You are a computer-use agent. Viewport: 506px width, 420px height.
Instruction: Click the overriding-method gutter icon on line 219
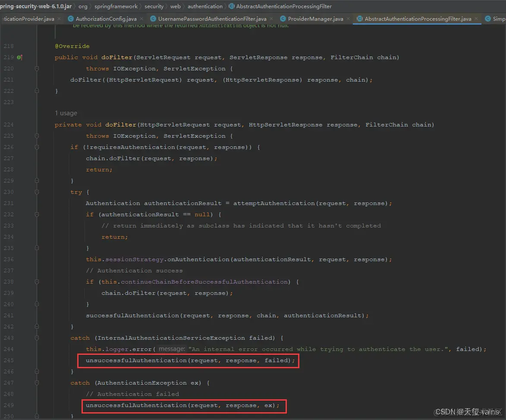coord(19,57)
